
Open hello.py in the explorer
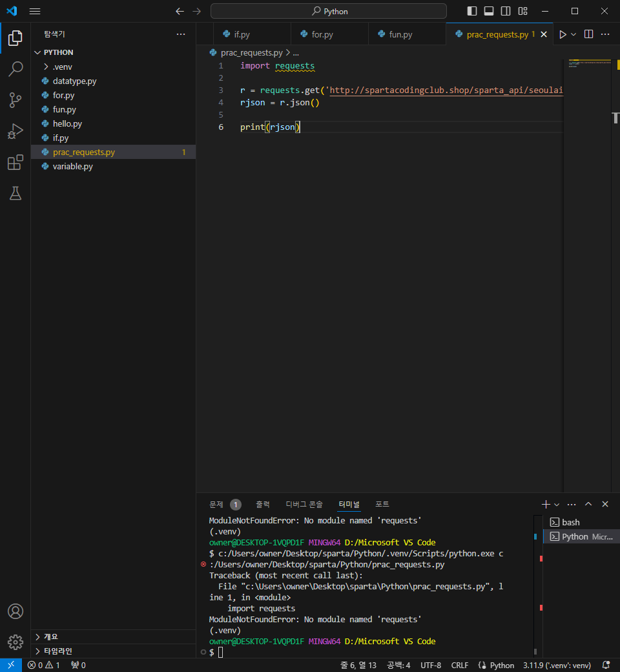[x=114, y=124]
